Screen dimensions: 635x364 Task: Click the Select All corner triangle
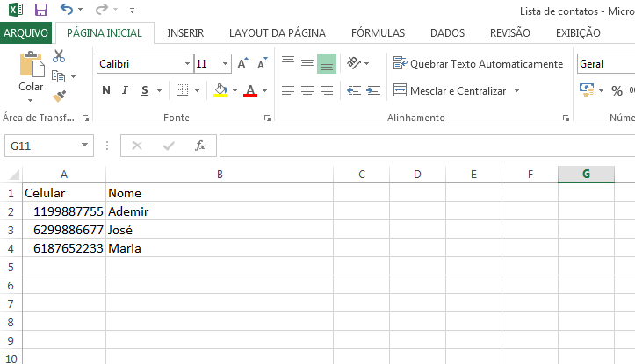pos(14,175)
